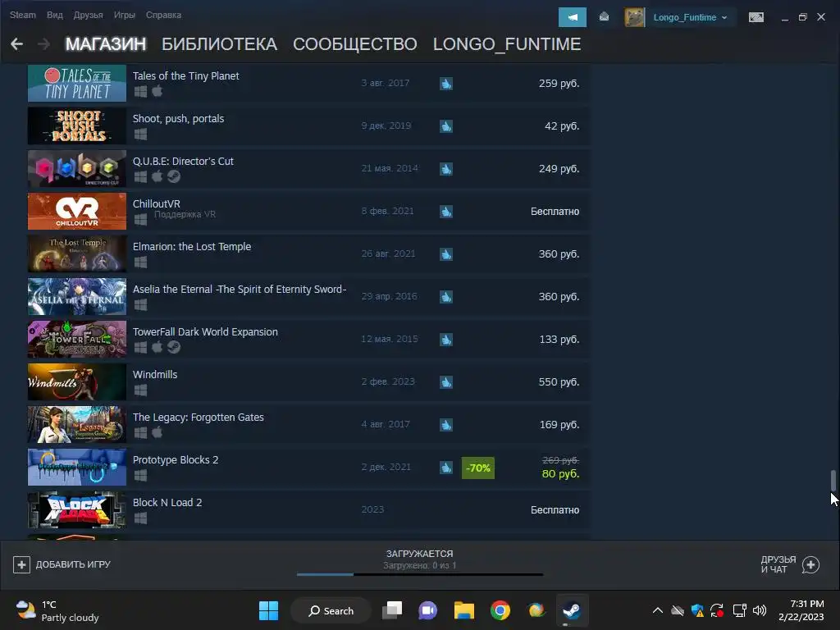Click ДОБАВИТЬ ИГРУ button

tap(62, 564)
